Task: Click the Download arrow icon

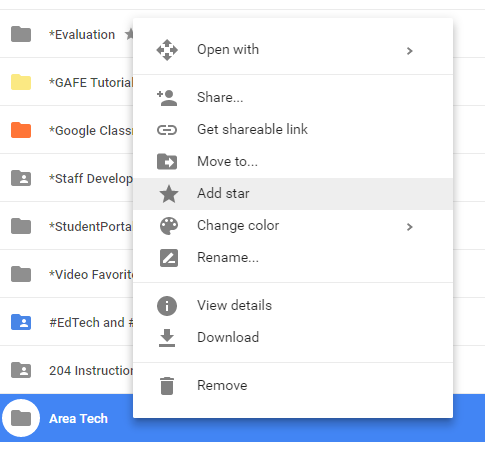Action: pyautogui.click(x=167, y=338)
